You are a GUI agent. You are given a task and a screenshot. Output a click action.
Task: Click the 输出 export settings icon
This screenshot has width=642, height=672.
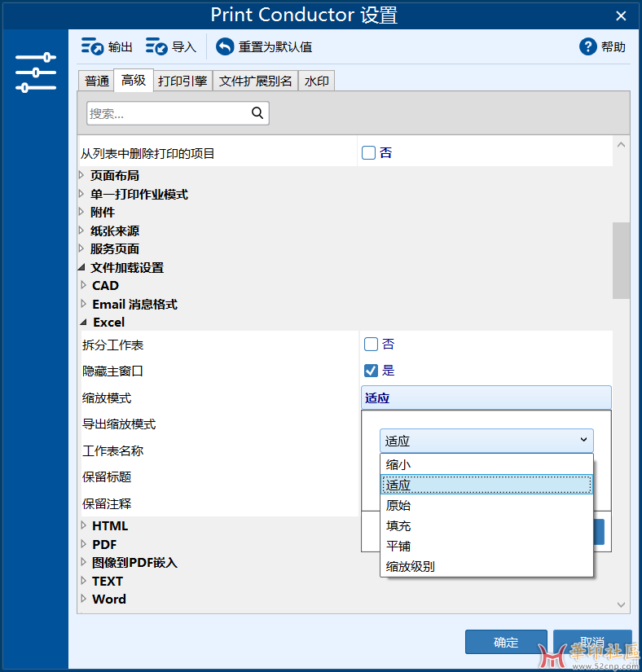coord(93,46)
